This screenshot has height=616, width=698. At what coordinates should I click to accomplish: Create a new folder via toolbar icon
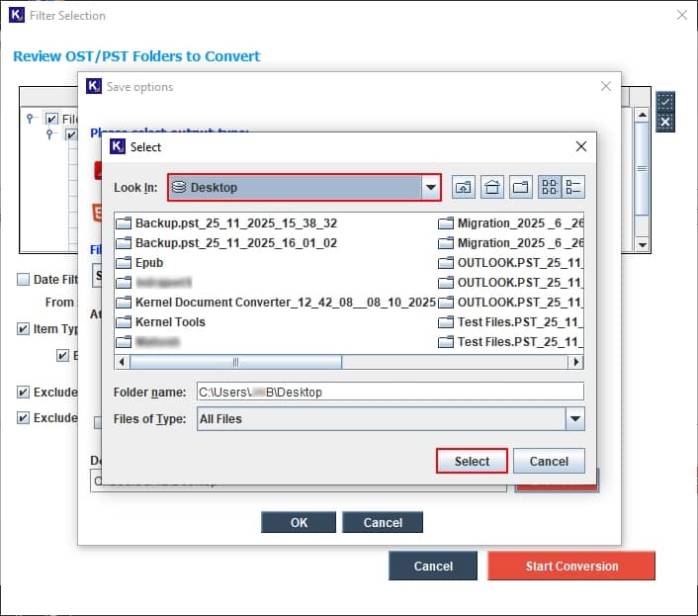[x=520, y=187]
